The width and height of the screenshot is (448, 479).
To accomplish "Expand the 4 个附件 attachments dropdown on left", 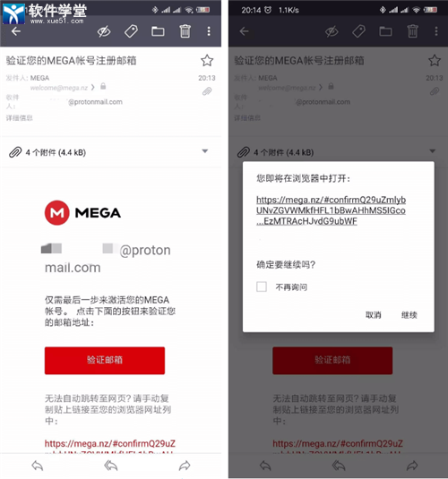I will tap(205, 151).
